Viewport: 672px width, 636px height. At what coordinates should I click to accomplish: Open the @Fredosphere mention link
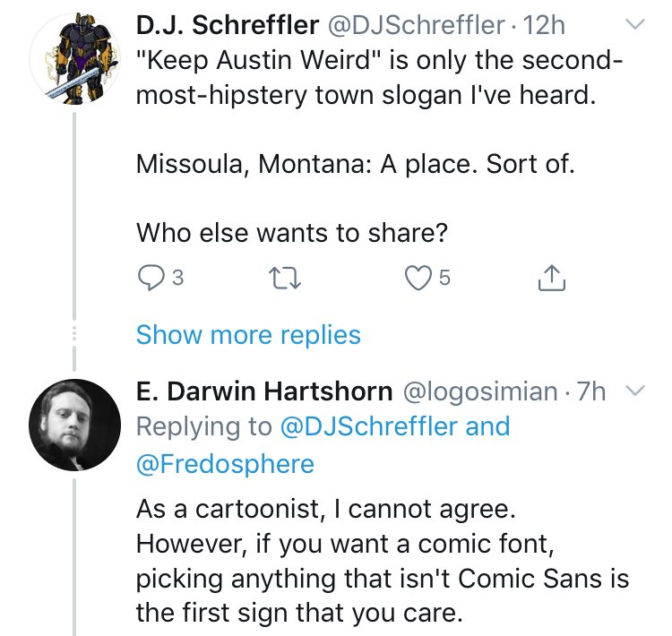point(225,463)
